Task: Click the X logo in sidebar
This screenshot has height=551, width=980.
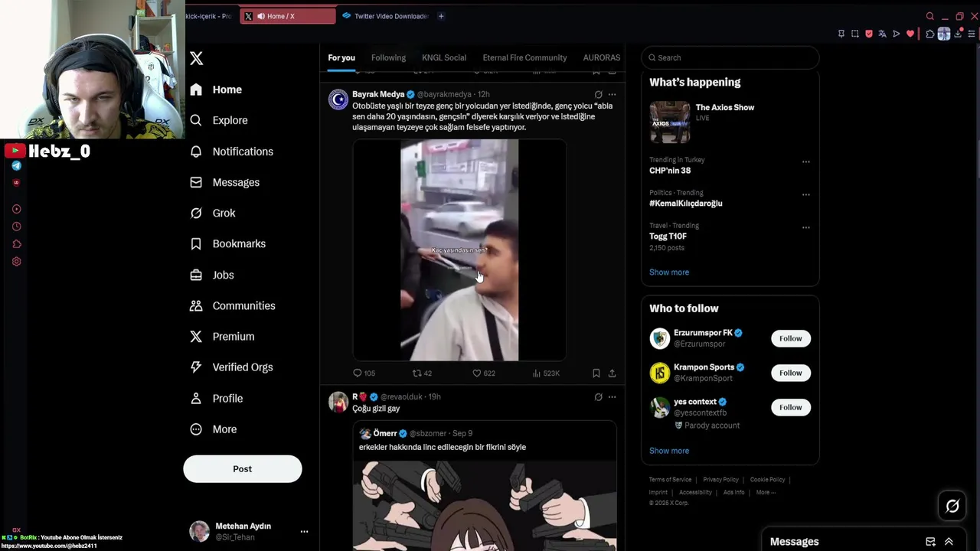Action: point(197,58)
